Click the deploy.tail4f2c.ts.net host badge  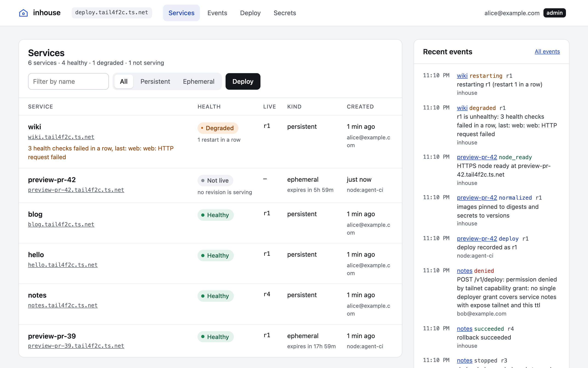click(112, 13)
